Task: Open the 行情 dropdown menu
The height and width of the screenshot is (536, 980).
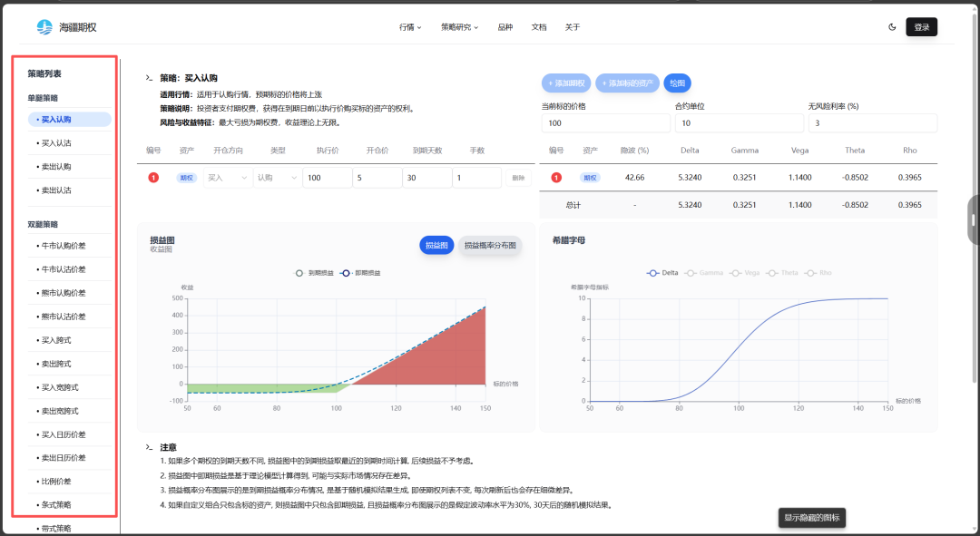Action: [x=410, y=27]
